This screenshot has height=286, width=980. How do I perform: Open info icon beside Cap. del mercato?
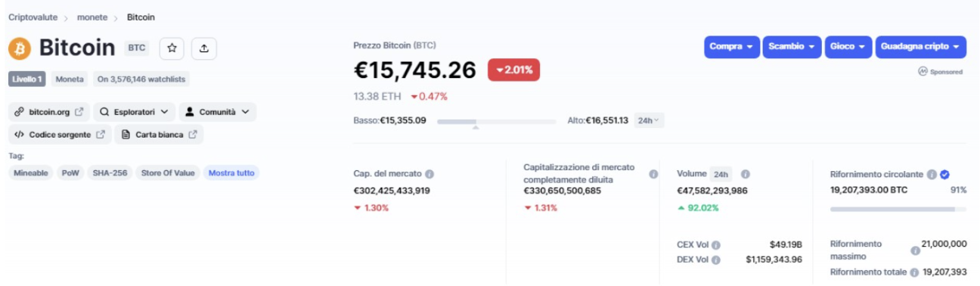coord(430,174)
